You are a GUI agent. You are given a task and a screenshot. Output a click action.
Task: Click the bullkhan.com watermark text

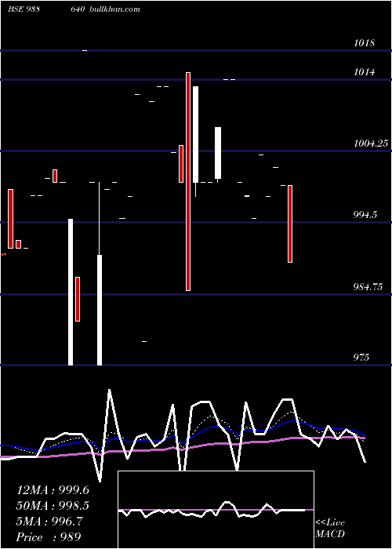tap(114, 9)
